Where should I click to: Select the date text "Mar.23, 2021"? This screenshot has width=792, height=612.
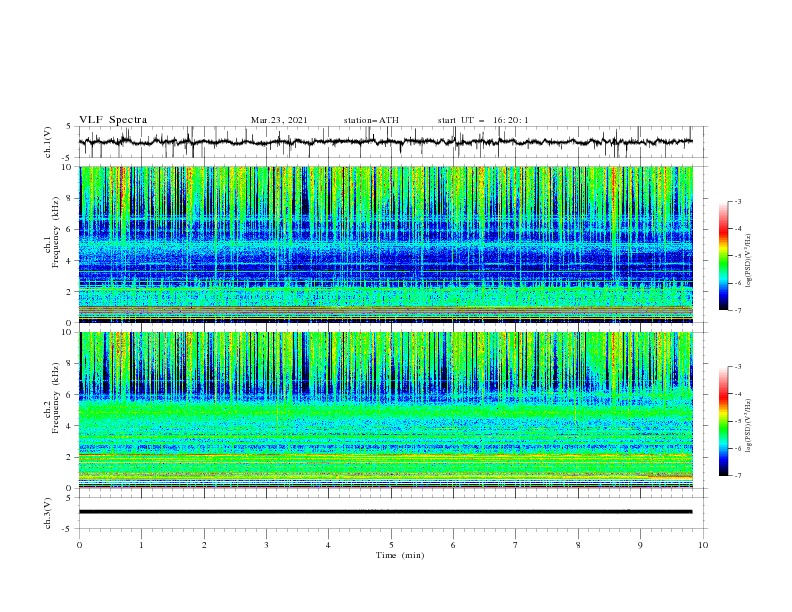tap(279, 120)
